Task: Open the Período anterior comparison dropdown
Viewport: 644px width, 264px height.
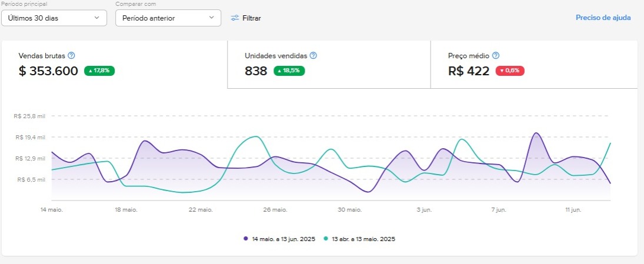Action: (x=168, y=18)
